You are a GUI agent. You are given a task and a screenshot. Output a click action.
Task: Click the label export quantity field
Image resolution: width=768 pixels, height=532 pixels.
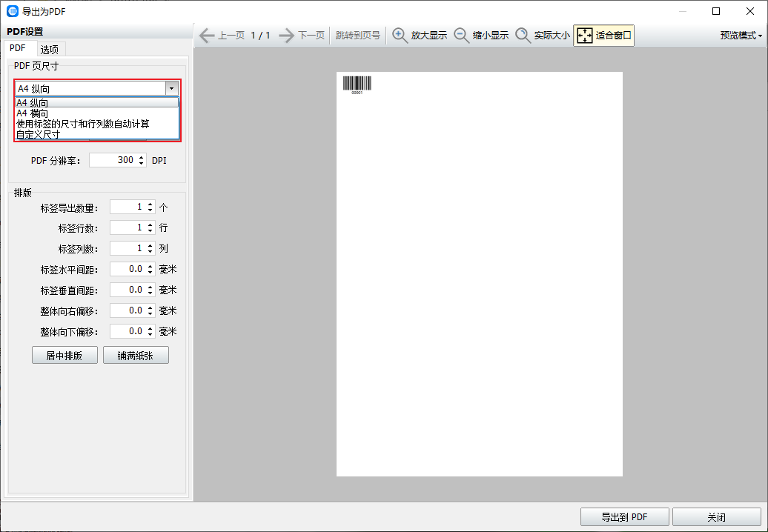127,207
